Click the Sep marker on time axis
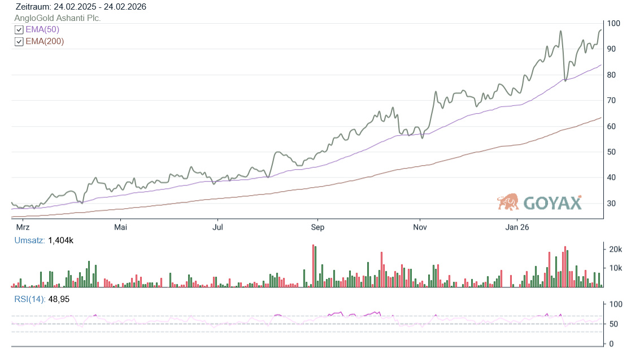Viewport: 644px width, 349px height. 318,227
